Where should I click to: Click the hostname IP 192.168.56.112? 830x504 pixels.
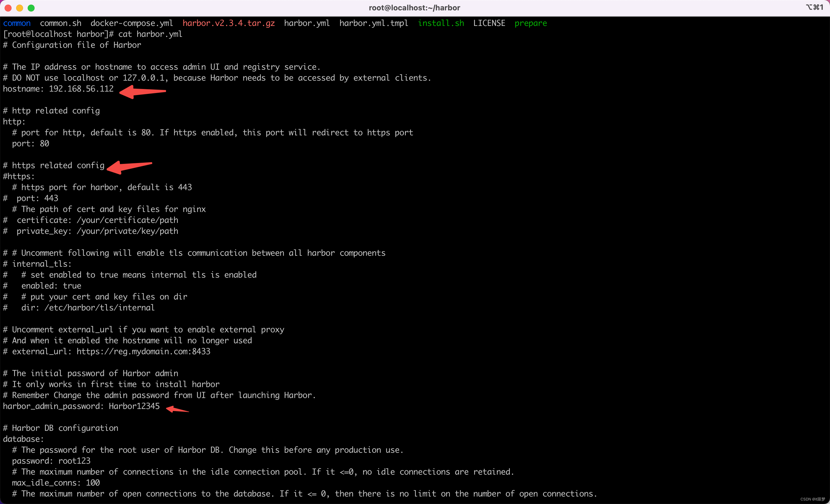pyautogui.click(x=81, y=89)
